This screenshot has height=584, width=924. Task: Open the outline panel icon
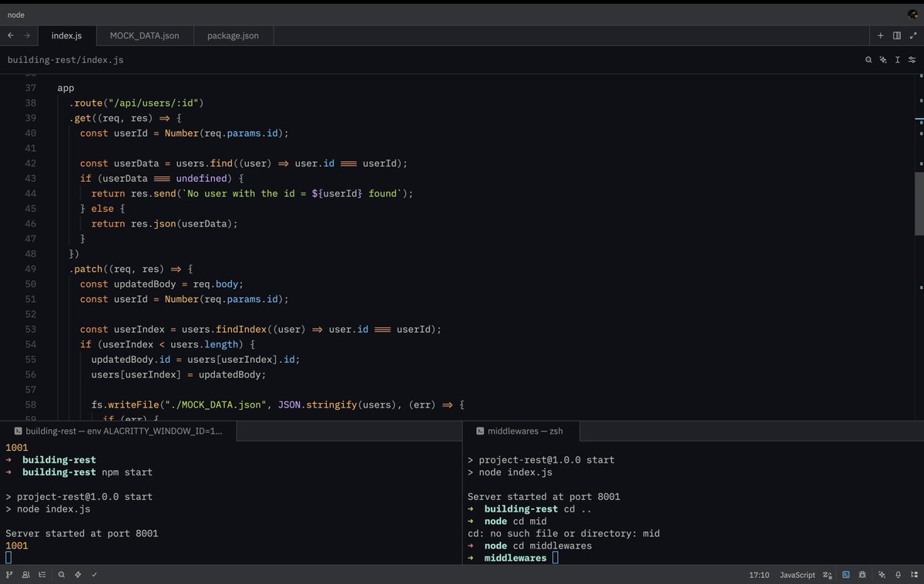tap(42, 575)
